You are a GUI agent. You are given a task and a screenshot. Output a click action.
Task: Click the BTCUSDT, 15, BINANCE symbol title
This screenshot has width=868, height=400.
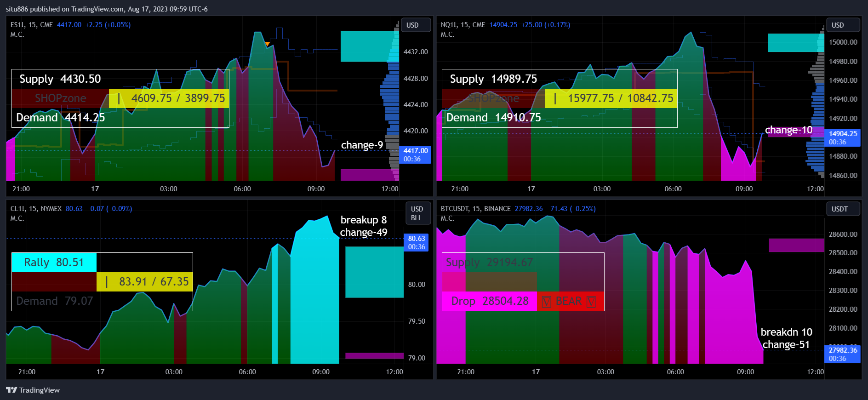pos(475,209)
